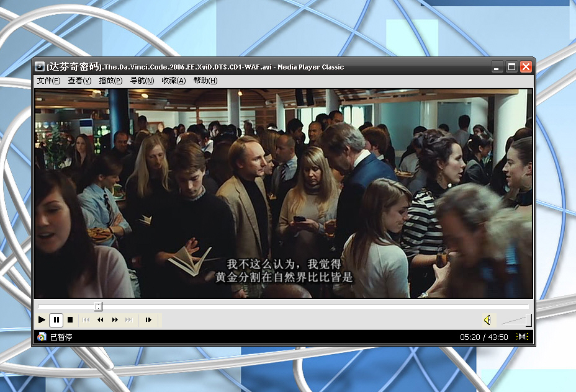This screenshot has height=392, width=576.
Task: Maximize the Media Player Classic window
Action: pyautogui.click(x=511, y=67)
